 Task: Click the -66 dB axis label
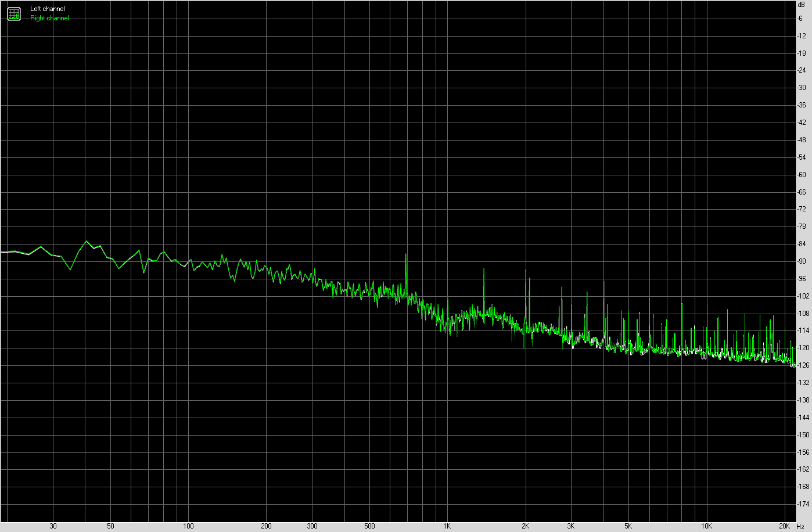click(x=802, y=192)
